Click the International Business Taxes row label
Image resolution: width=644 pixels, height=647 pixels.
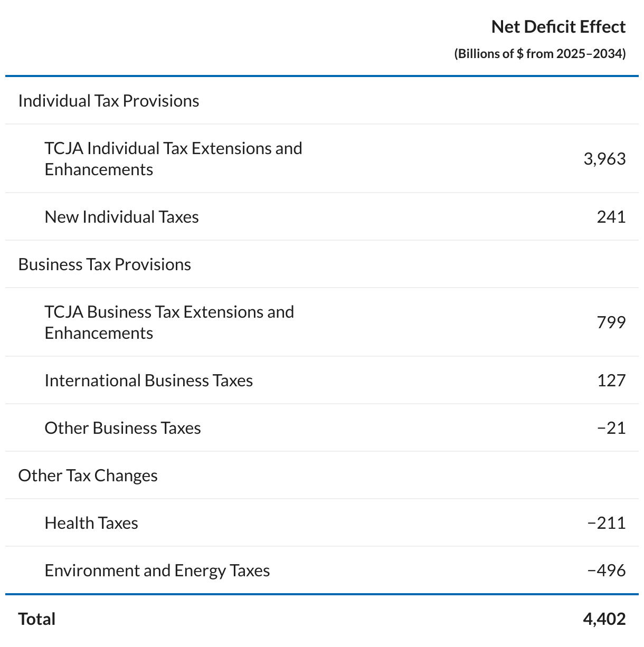point(148,380)
